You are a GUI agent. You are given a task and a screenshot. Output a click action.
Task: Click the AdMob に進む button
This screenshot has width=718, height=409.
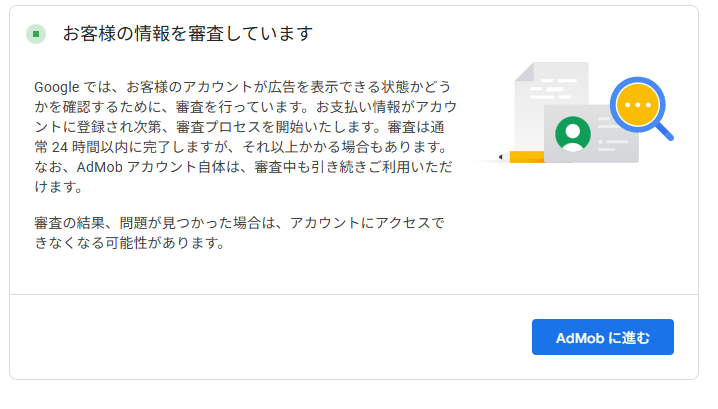pyautogui.click(x=602, y=338)
